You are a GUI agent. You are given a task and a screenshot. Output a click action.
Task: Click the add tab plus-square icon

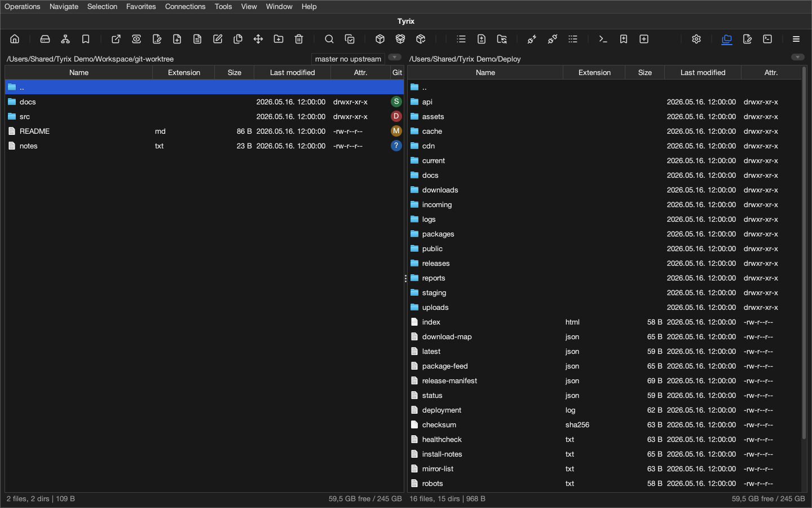tap(644, 39)
